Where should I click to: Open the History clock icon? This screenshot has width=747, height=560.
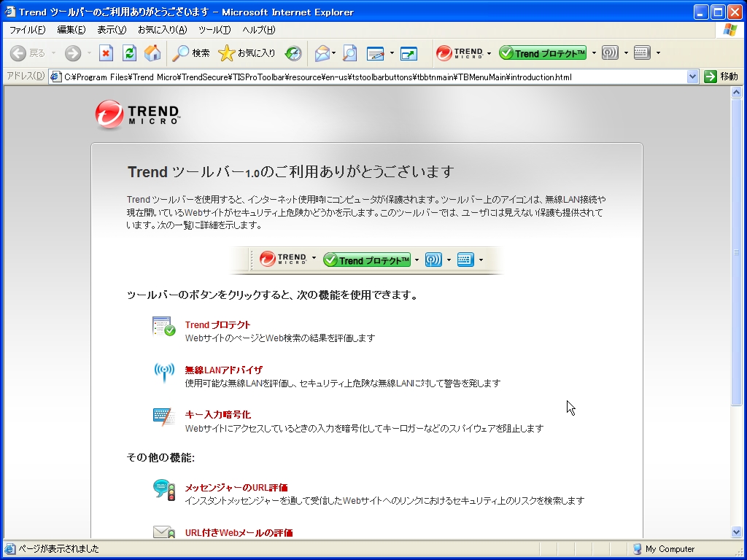(x=293, y=52)
